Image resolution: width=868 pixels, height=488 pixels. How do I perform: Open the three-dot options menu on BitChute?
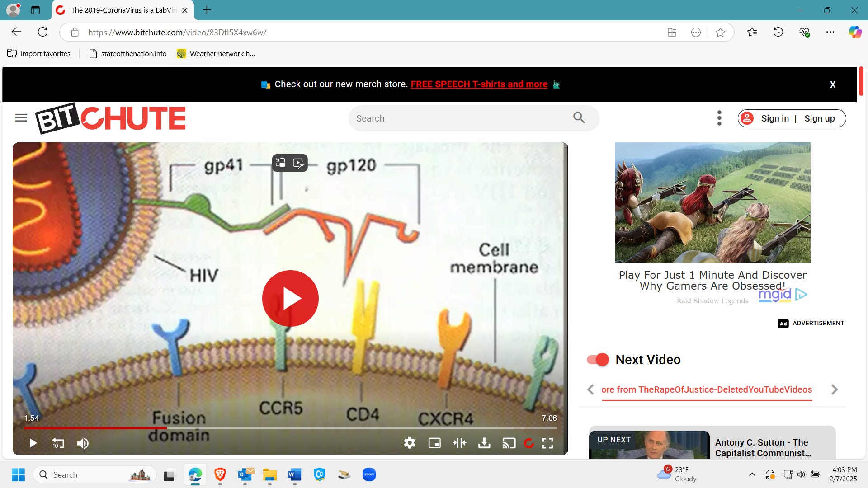(719, 118)
